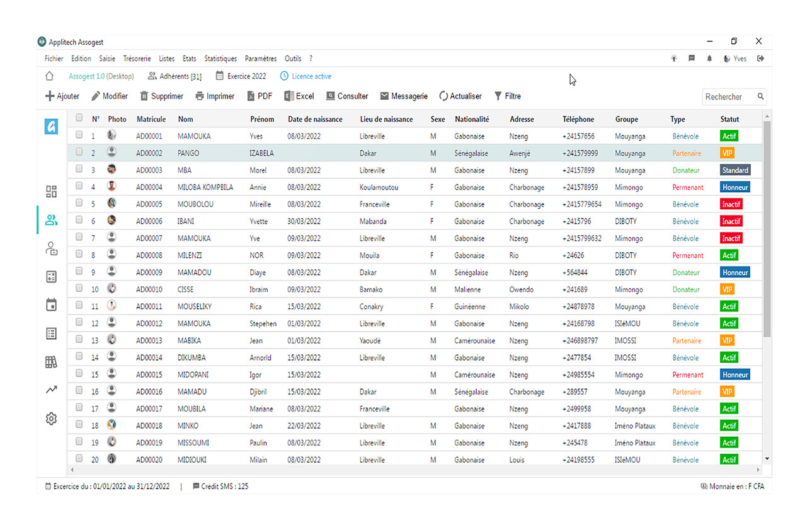812x525 pixels.
Task: Click Adhérents [31] in the breadcrumb
Action: tap(175, 76)
